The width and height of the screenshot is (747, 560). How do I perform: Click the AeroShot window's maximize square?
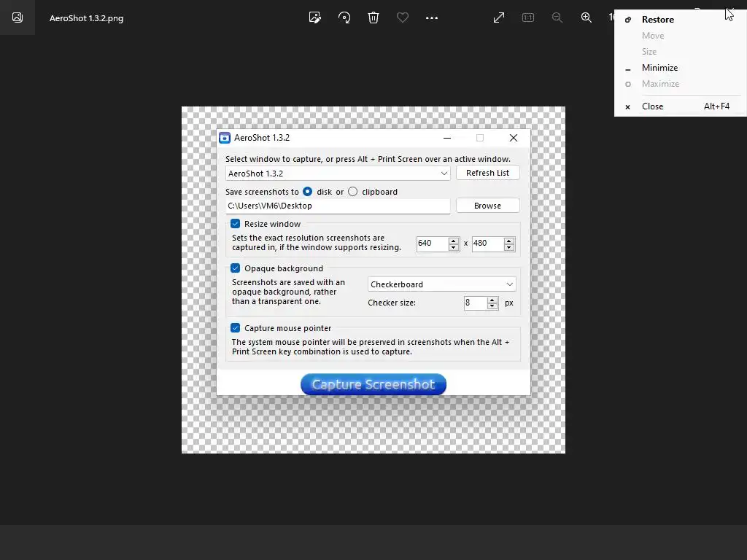tap(480, 138)
